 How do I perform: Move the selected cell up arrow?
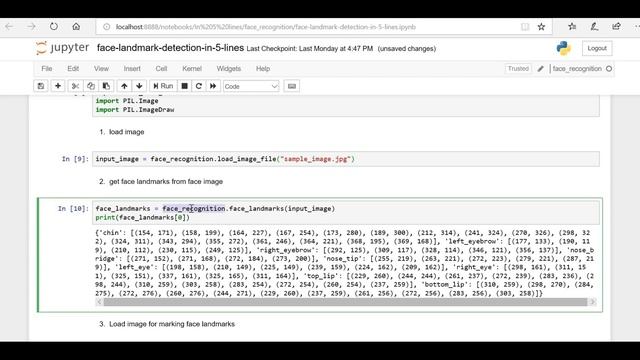click(124, 86)
